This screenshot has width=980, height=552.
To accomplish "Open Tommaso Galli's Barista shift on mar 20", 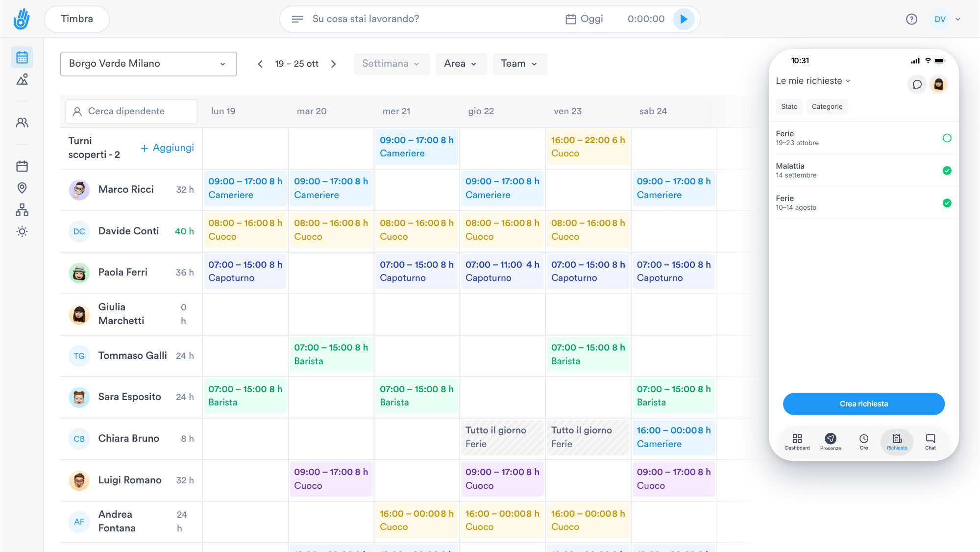I will (331, 354).
